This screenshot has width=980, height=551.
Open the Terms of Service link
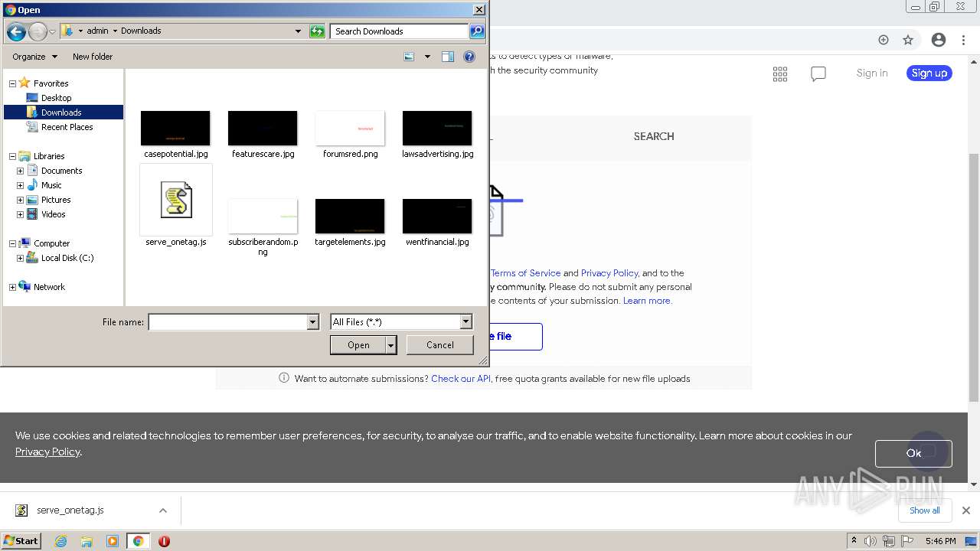[525, 273]
